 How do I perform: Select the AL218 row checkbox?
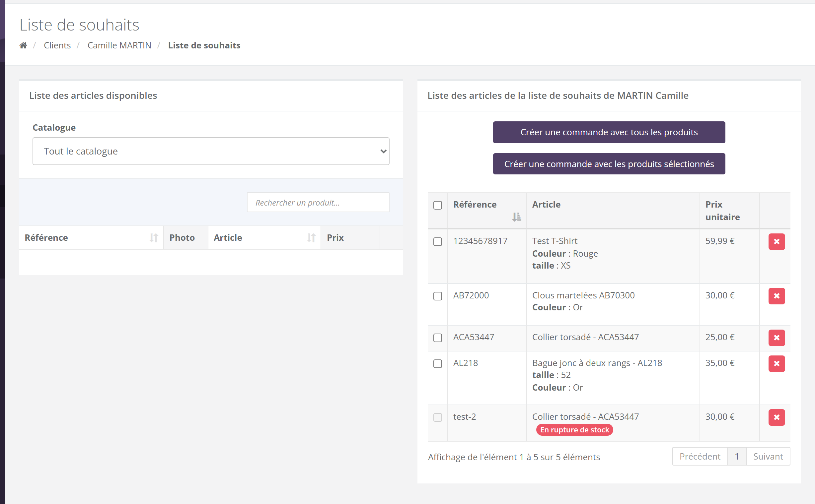click(x=437, y=364)
